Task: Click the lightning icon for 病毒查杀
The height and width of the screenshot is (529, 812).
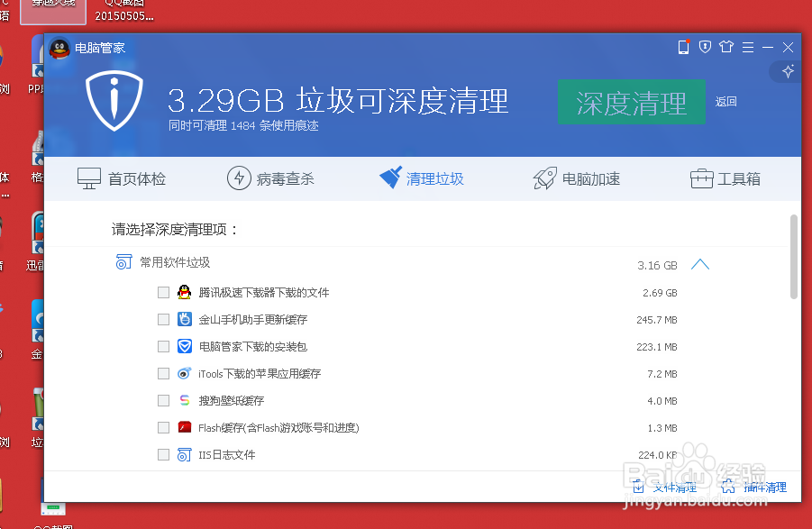Action: (239, 178)
